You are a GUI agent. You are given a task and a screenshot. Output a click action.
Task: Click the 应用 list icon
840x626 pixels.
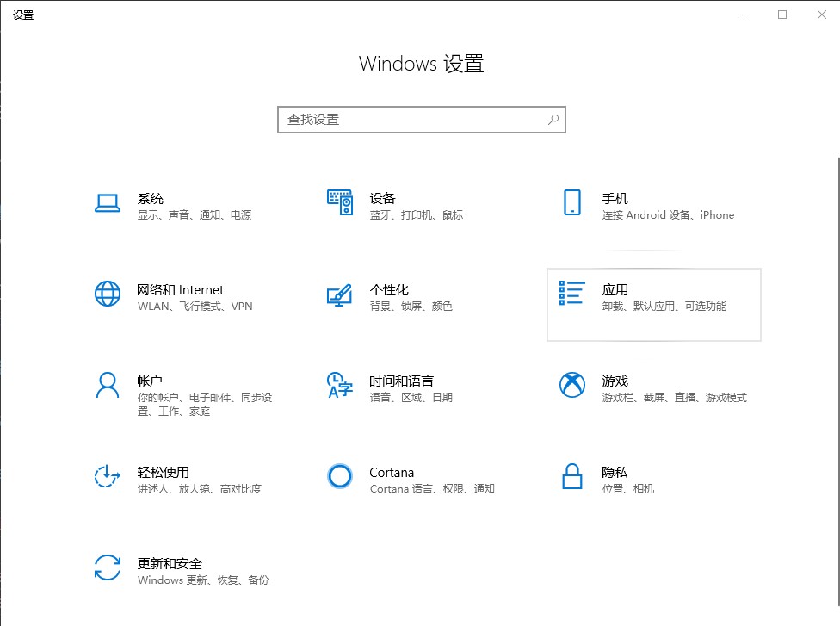tap(571, 293)
